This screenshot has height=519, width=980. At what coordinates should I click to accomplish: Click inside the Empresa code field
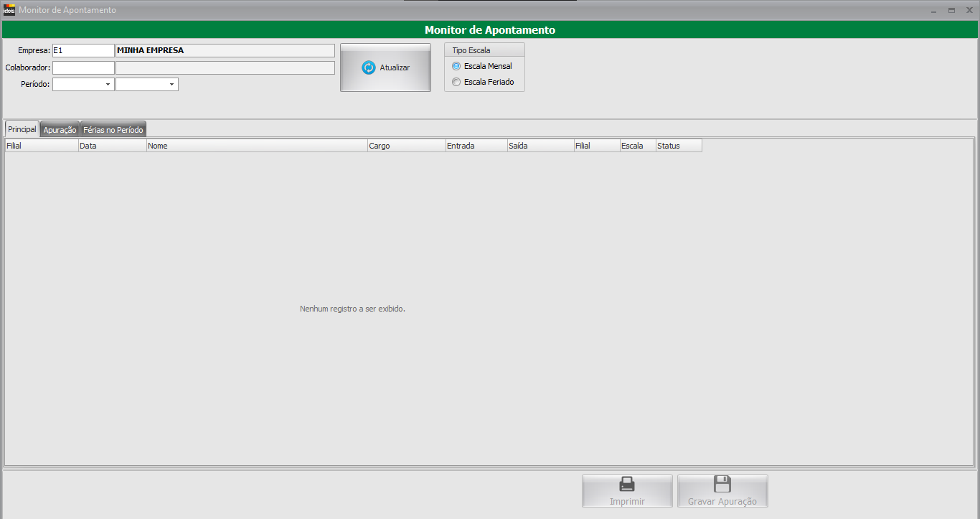pyautogui.click(x=83, y=51)
